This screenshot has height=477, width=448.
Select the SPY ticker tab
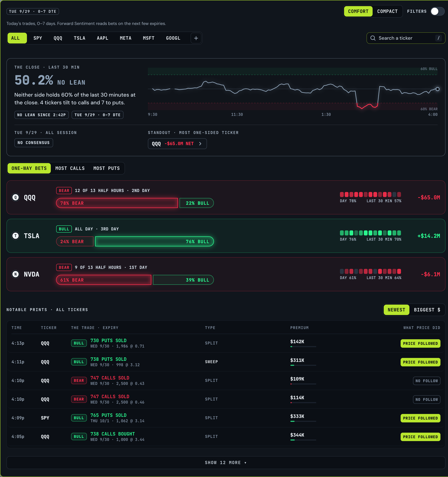pos(38,38)
